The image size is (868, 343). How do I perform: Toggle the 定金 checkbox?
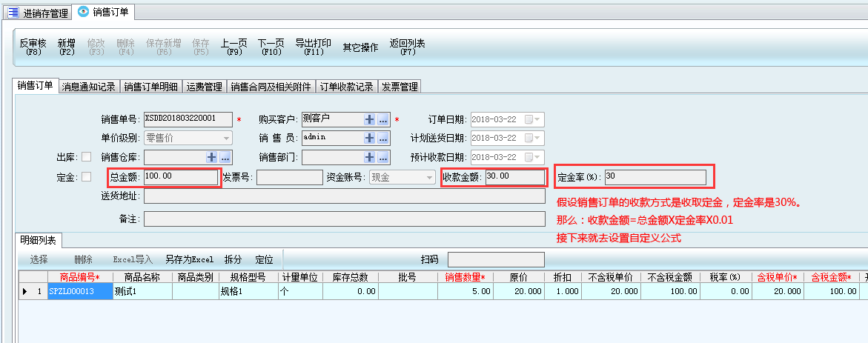86,177
